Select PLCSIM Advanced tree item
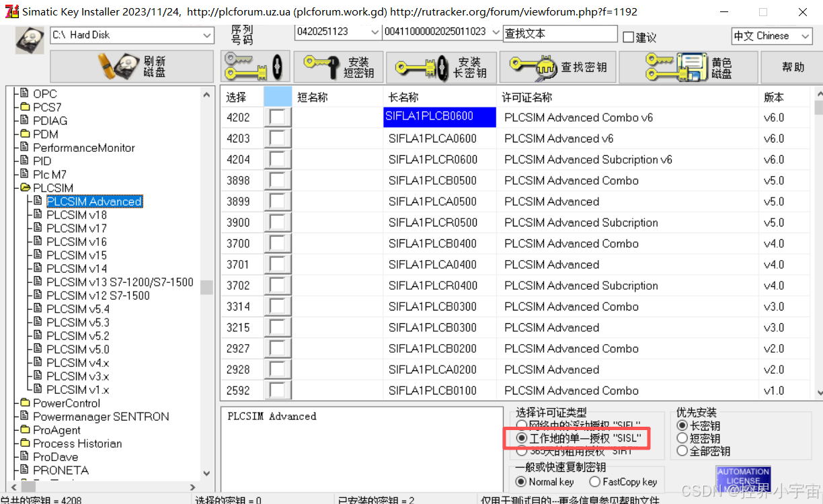Image resolution: width=823 pixels, height=504 pixels. [94, 202]
